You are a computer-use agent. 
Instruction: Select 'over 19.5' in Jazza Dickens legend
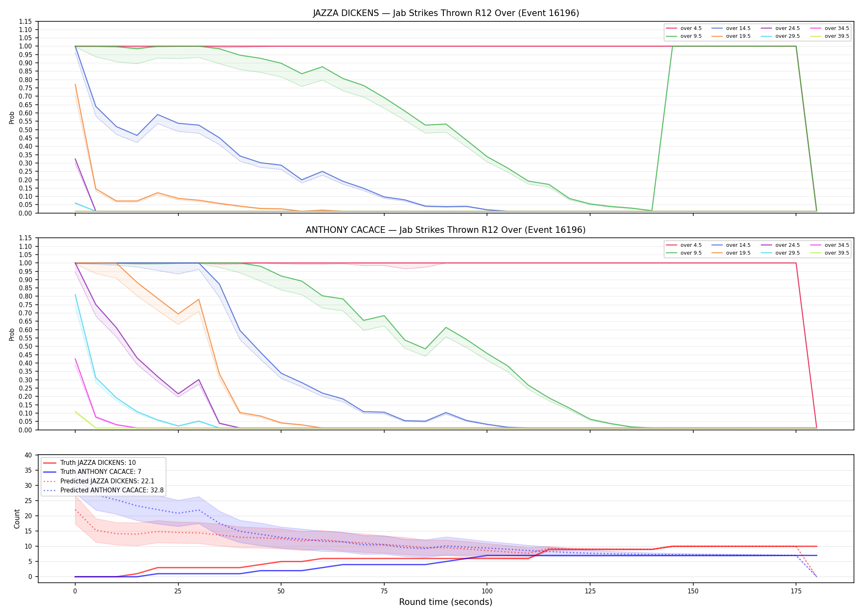(731, 36)
